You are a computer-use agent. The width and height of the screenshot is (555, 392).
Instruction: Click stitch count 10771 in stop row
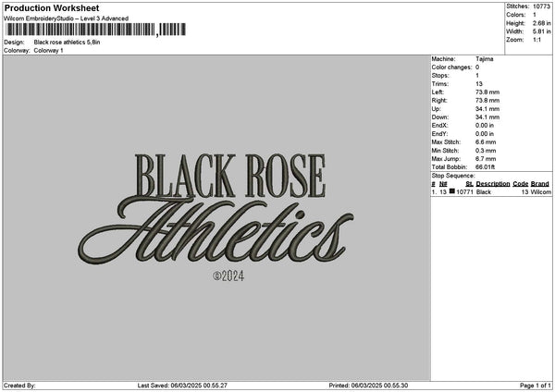[464, 192]
